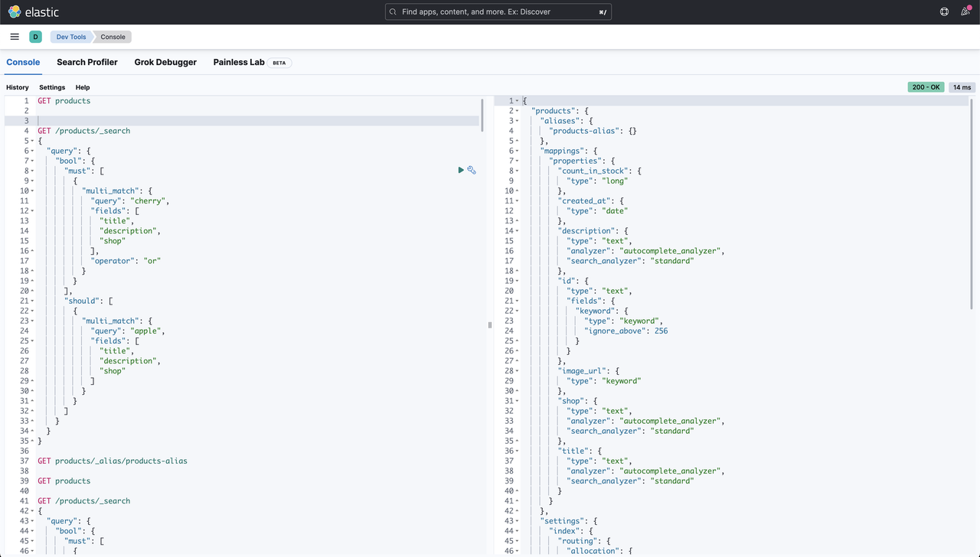Open the navigation hamburger menu
980x557 pixels.
pos(14,36)
